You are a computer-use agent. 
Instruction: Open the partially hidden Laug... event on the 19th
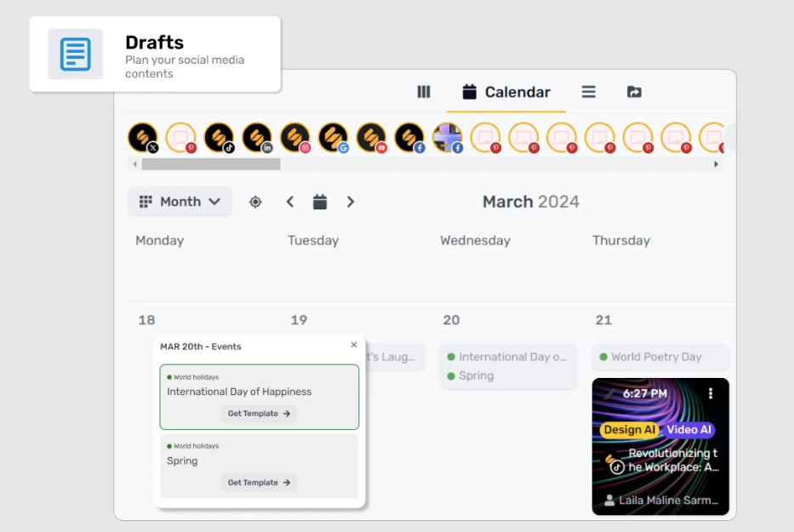pos(395,357)
